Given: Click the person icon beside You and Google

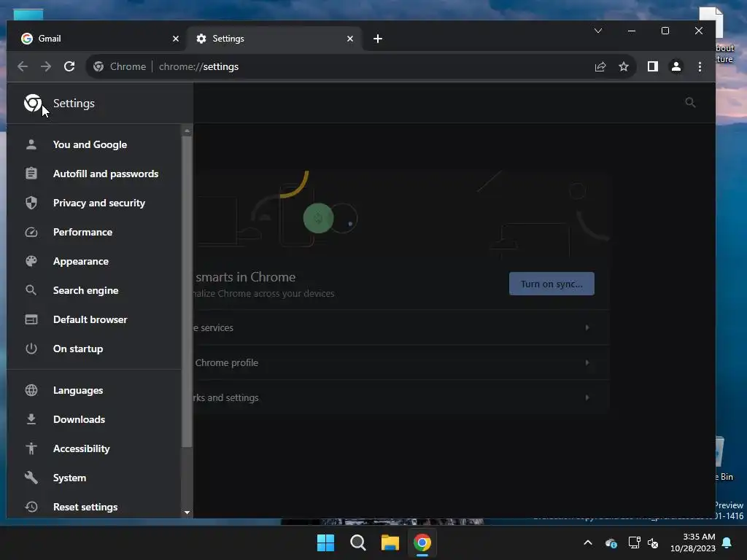Looking at the screenshot, I should (31, 144).
